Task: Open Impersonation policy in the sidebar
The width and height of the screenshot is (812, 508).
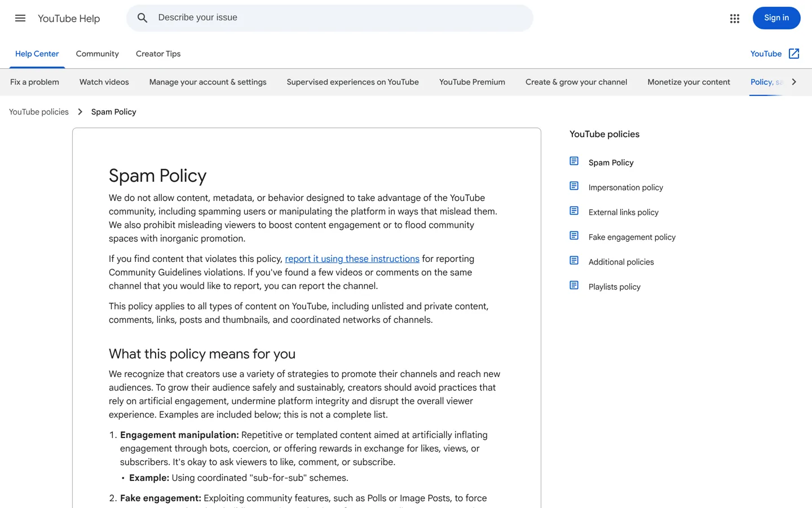Action: 626,187
